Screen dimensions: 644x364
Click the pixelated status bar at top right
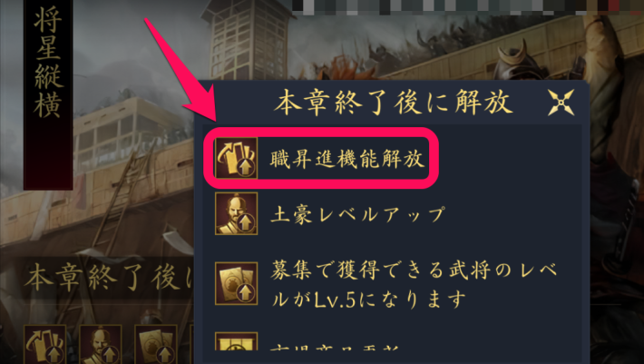click(468, 6)
